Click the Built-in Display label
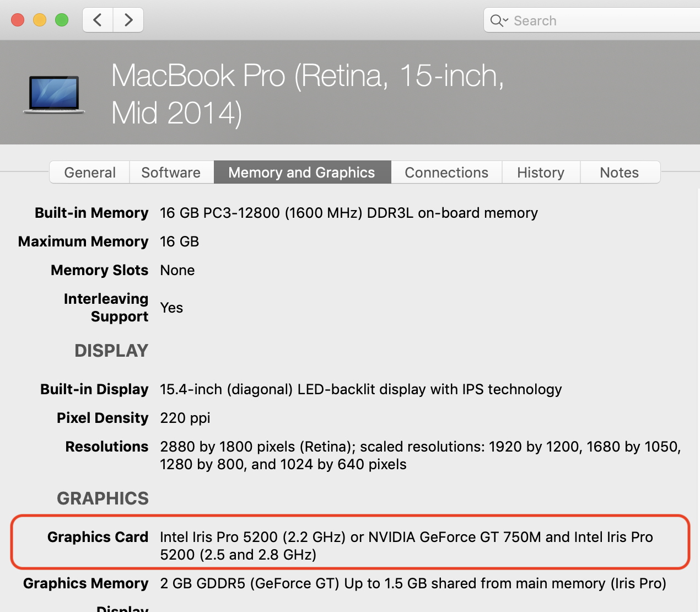 tap(94, 389)
